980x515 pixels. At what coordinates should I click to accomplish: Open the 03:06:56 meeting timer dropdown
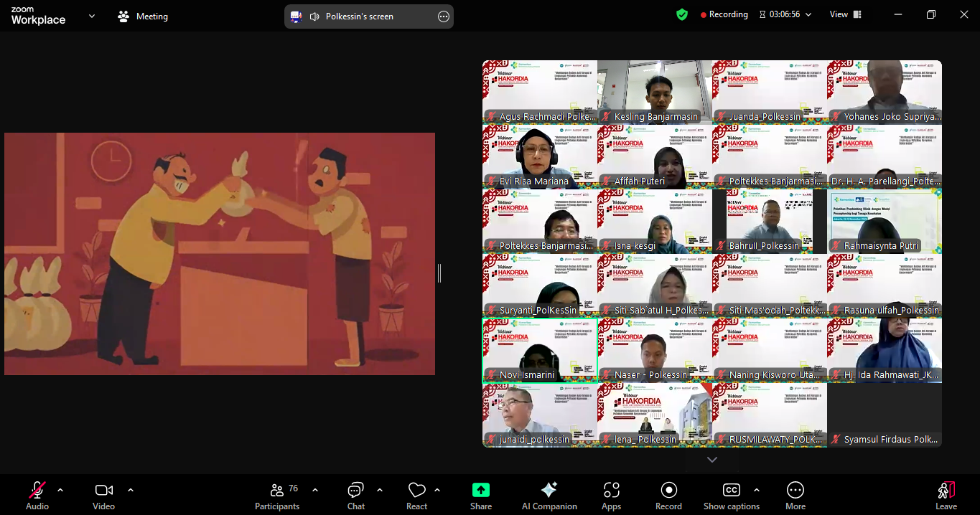(x=785, y=14)
